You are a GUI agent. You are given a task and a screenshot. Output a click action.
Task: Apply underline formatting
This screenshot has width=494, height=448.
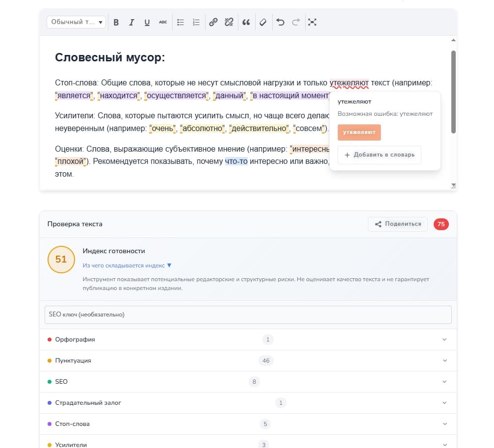coord(147,22)
